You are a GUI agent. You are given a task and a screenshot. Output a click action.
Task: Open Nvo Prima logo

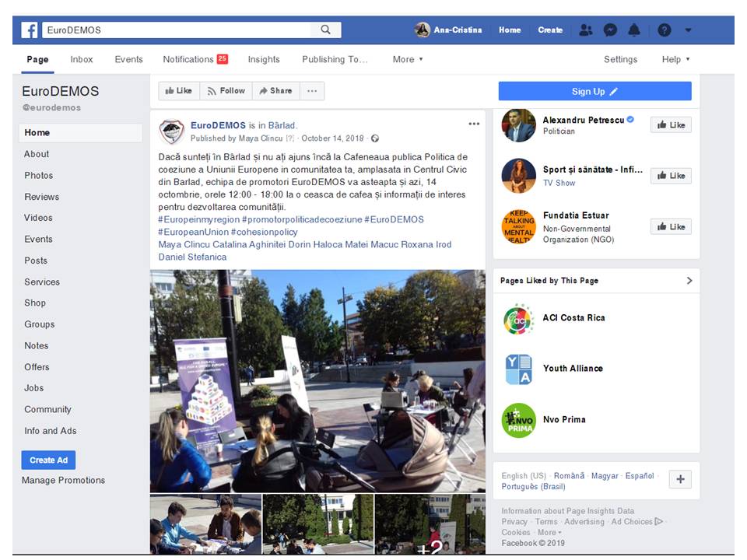click(519, 421)
